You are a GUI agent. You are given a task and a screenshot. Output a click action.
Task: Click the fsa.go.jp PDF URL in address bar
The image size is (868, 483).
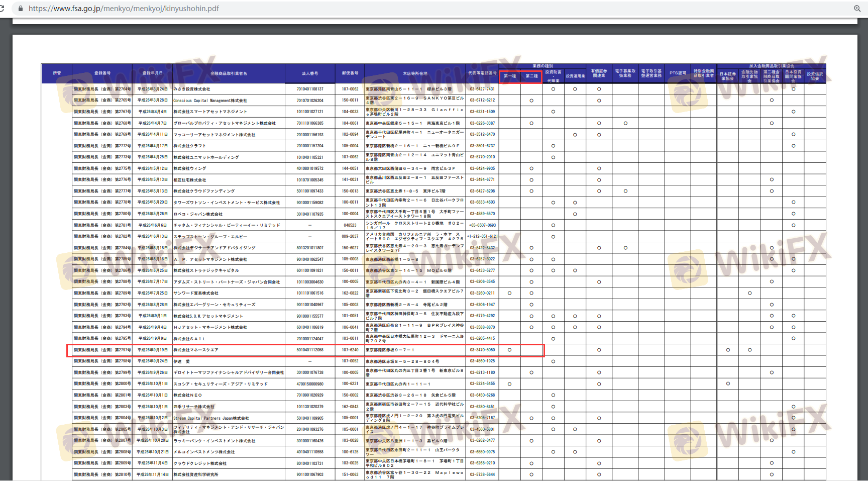(x=124, y=9)
